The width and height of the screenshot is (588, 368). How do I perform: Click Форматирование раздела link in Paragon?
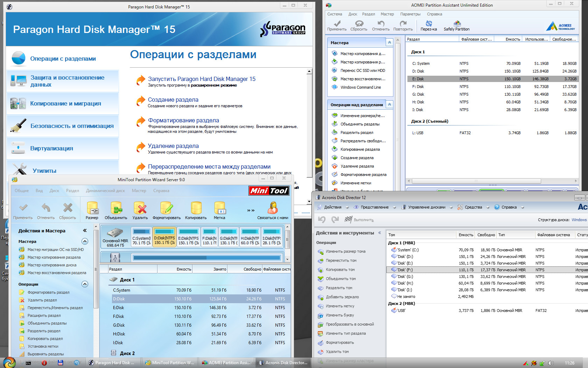pos(183,120)
